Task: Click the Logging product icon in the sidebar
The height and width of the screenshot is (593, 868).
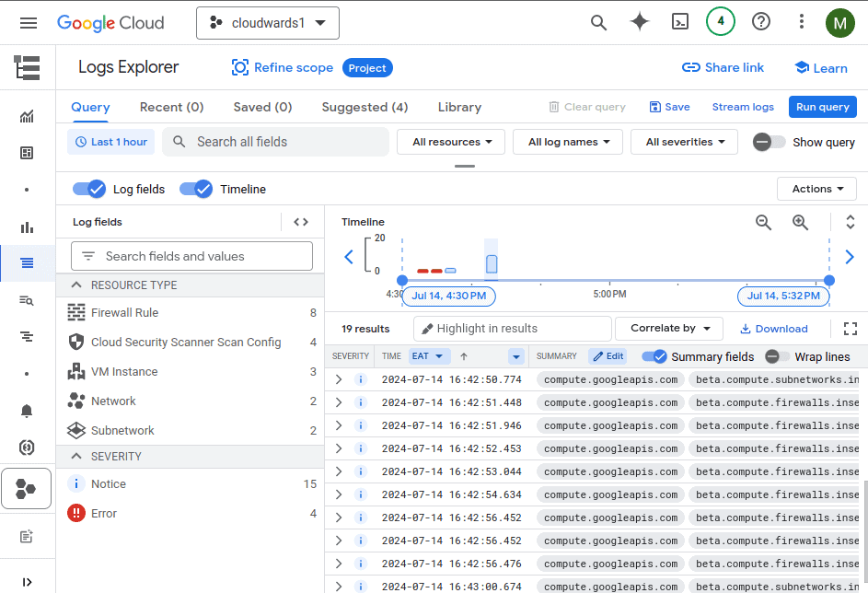Action: 27,67
